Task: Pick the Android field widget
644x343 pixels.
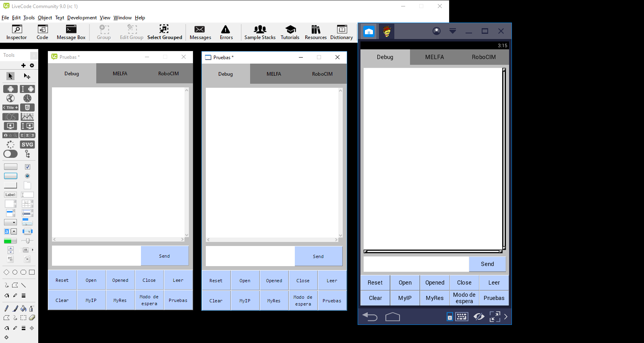Action: pos(27,89)
